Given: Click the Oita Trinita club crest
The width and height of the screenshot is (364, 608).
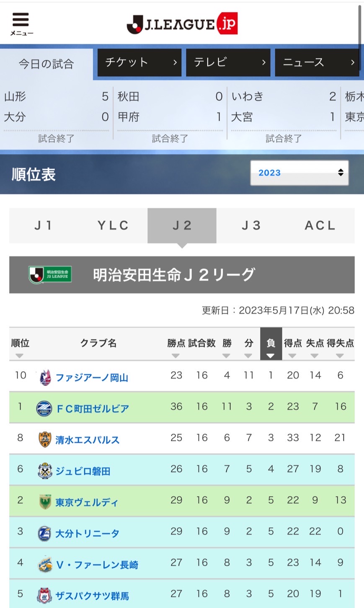Looking at the screenshot, I should (45, 533).
